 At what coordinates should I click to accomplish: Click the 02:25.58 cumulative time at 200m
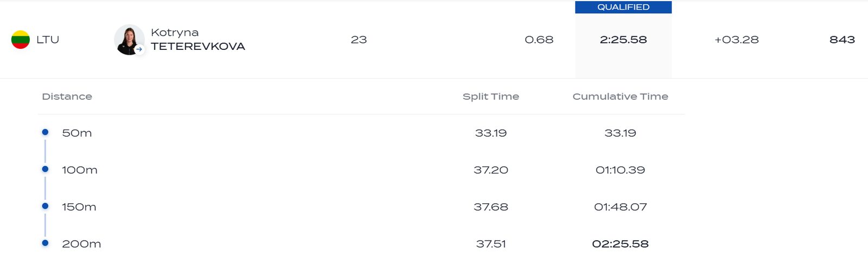click(620, 244)
